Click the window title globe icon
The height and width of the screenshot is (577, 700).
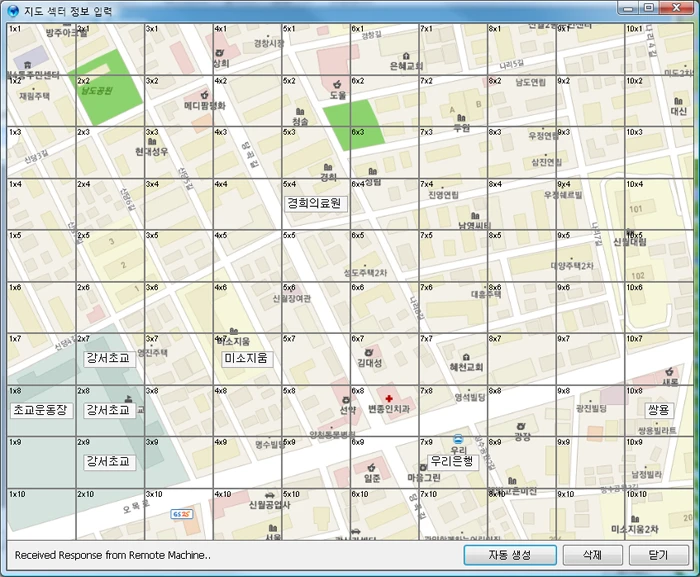pyautogui.click(x=14, y=10)
